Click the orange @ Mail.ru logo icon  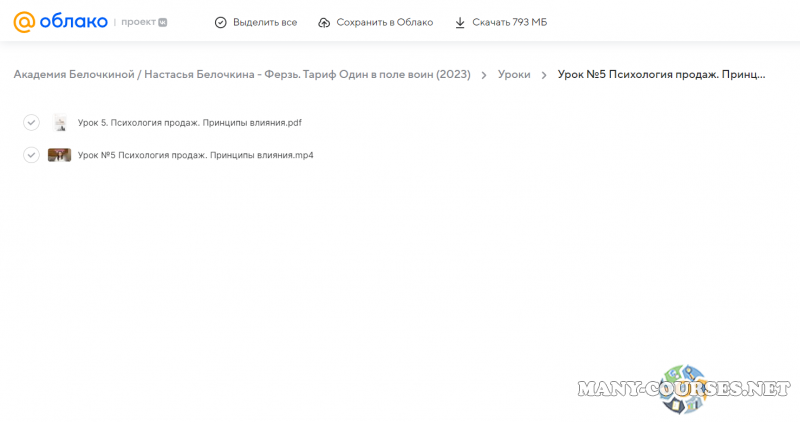click(24, 22)
